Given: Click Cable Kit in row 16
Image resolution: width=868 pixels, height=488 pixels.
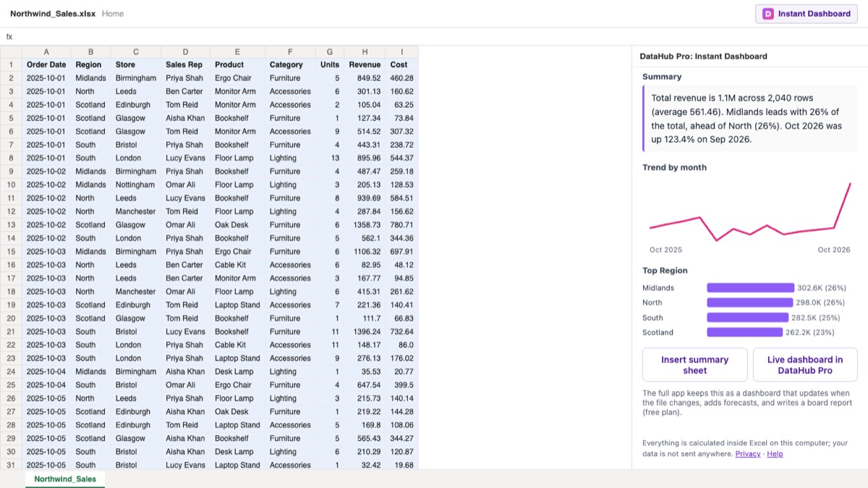Looking at the screenshot, I should point(237,265).
